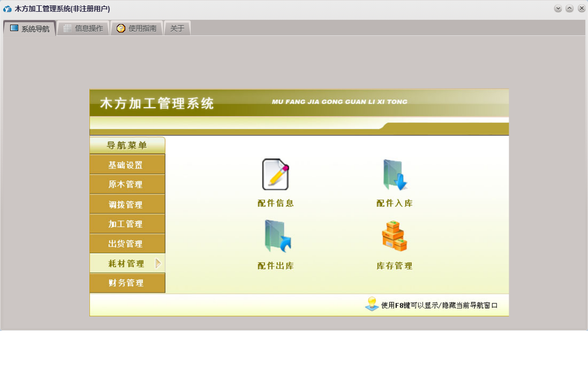Click the 信息操作 tab grid icon
This screenshot has width=588, height=387.
(67, 28)
